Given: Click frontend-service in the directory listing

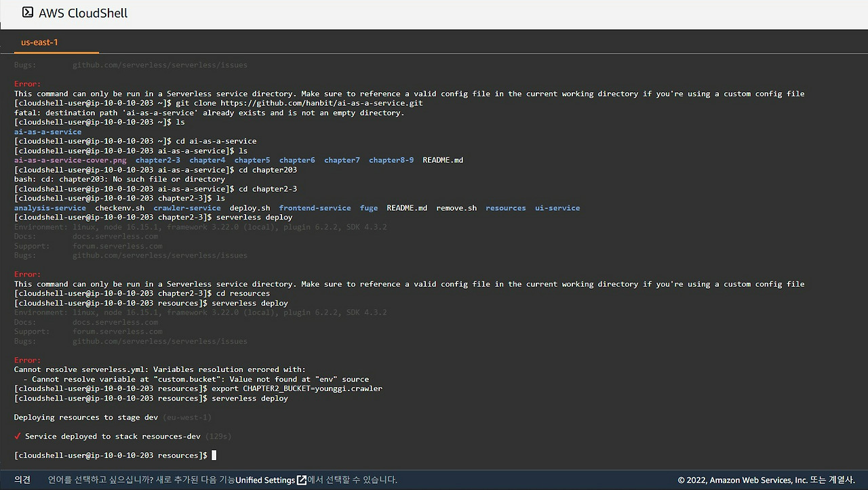Looking at the screenshot, I should coord(315,207).
